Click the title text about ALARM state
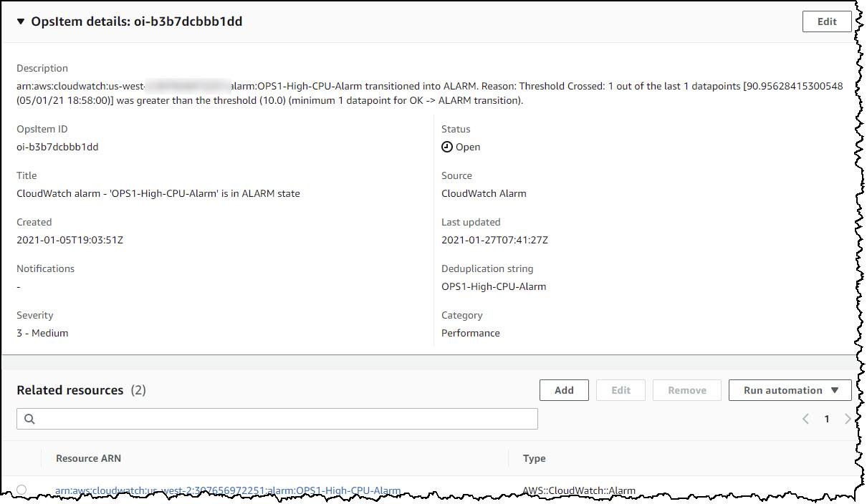This screenshot has width=867, height=504. tap(158, 193)
